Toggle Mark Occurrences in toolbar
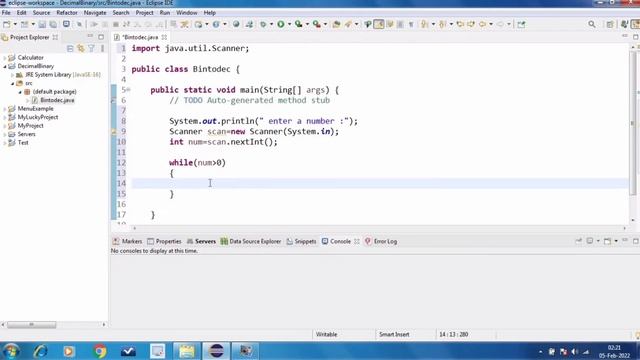640x360 pixels. tap(379, 24)
